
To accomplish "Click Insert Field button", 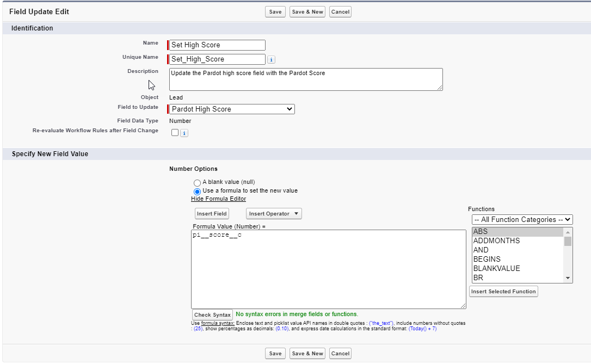I will point(212,214).
